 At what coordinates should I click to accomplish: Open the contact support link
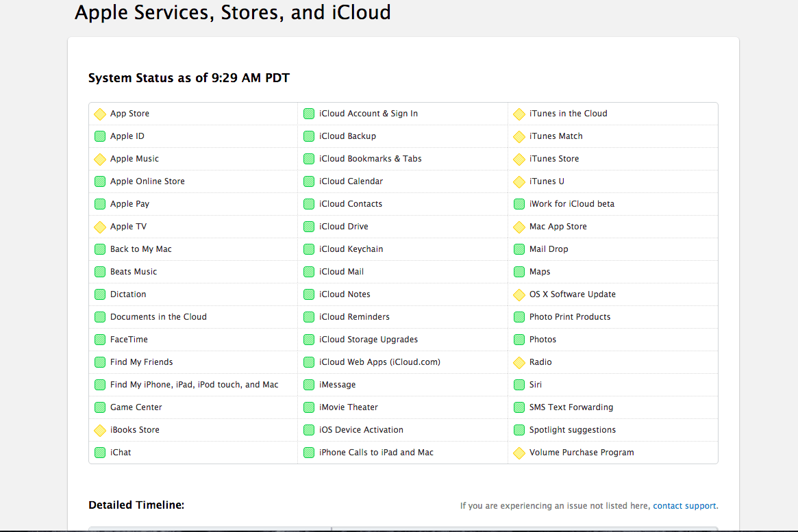coord(684,505)
